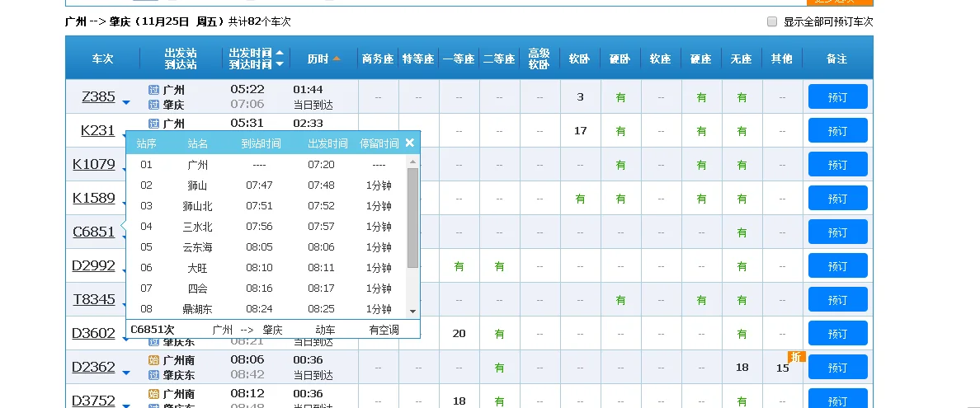
Task: Click the stop list scrollbar thumb
Action: [x=412, y=218]
